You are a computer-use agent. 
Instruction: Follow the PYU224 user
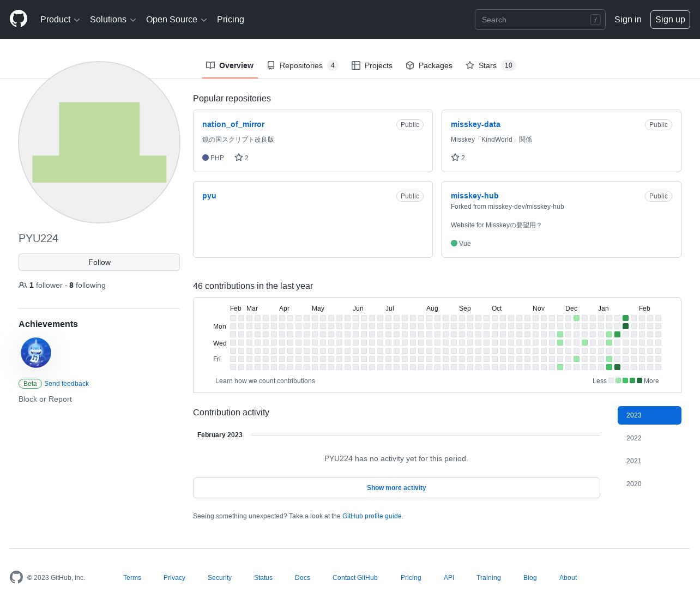coord(99,262)
